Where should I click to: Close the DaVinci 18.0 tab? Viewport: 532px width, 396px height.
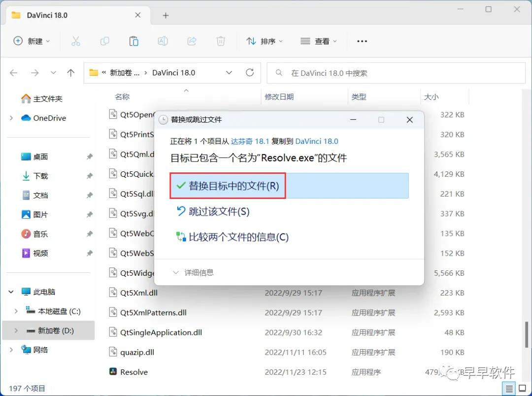[138, 15]
